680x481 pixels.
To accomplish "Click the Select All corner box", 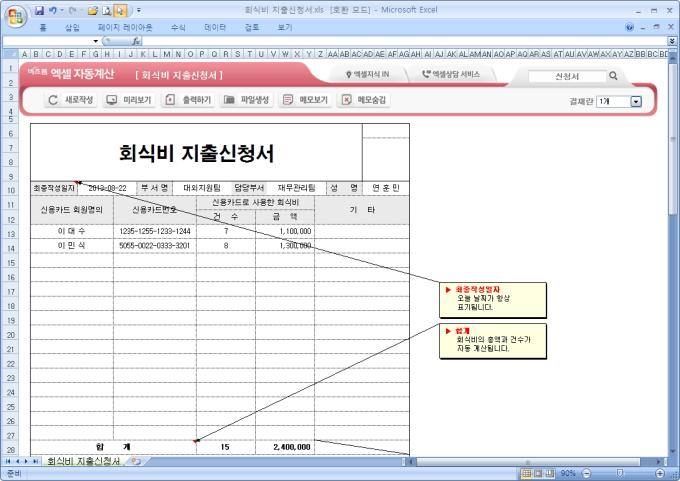I will tap(11, 54).
